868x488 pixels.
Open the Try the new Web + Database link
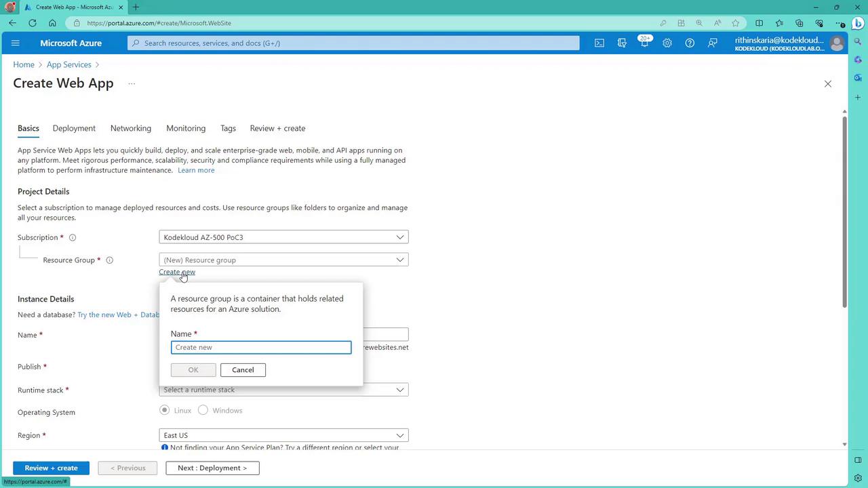point(119,314)
